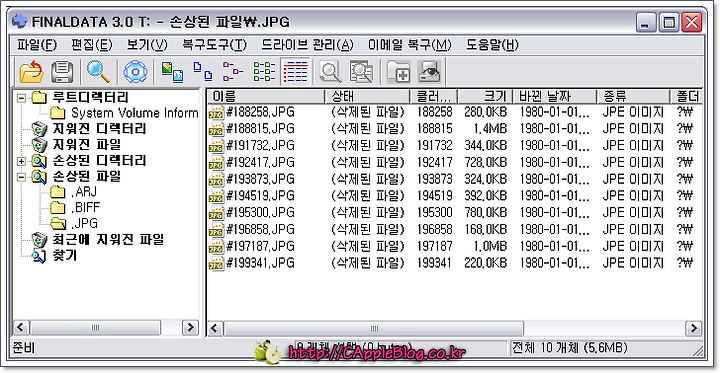Select file #199341.JPG
The width and height of the screenshot is (720, 373).
260,263
